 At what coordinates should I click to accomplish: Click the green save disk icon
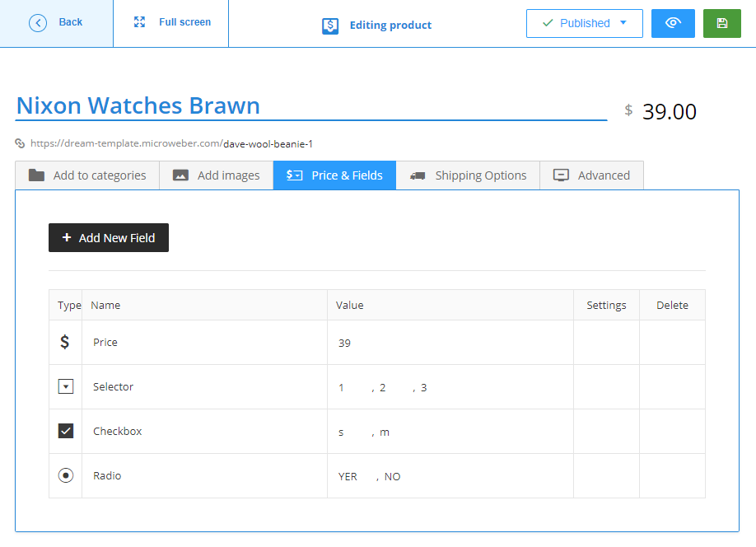tap(721, 23)
